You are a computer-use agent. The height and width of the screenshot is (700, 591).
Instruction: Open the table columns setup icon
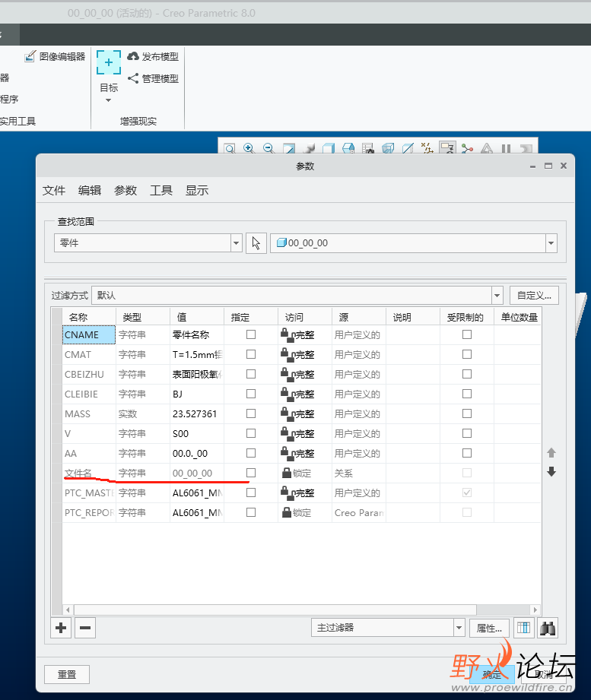tap(524, 628)
